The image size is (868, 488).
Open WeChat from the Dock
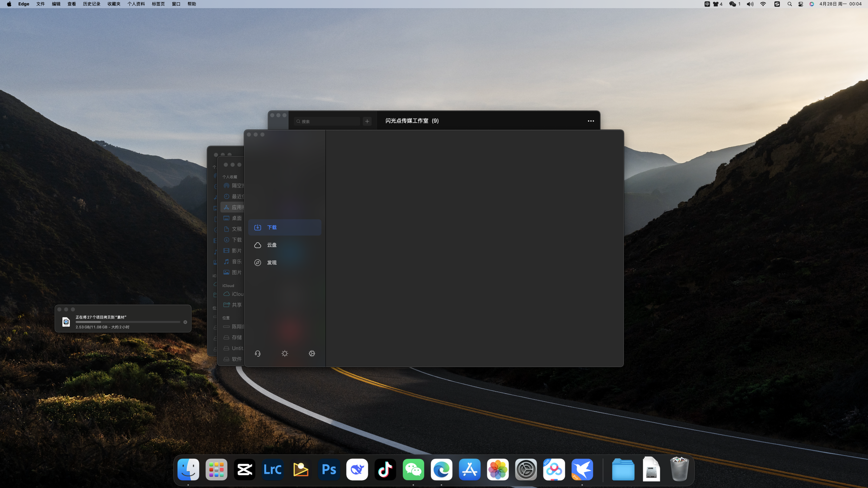click(413, 469)
